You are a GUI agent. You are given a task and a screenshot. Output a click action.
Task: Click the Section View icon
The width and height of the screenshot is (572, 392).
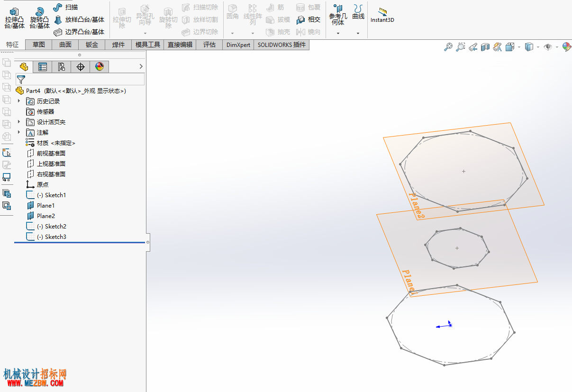[x=485, y=47]
